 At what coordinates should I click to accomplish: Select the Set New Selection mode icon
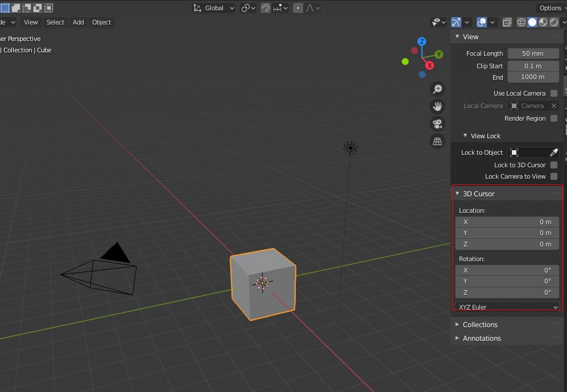[x=5, y=7]
